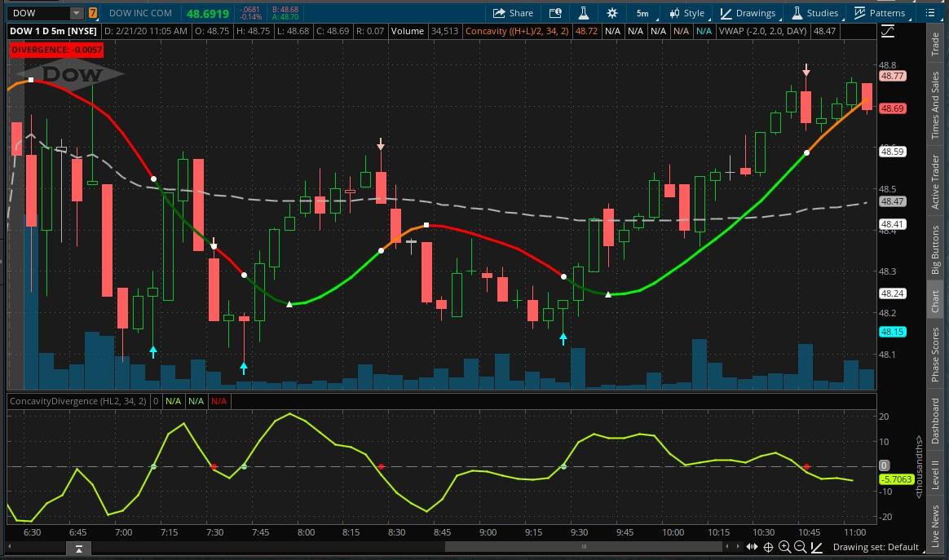Click the 48.41 price bubble on axis

pos(892,224)
